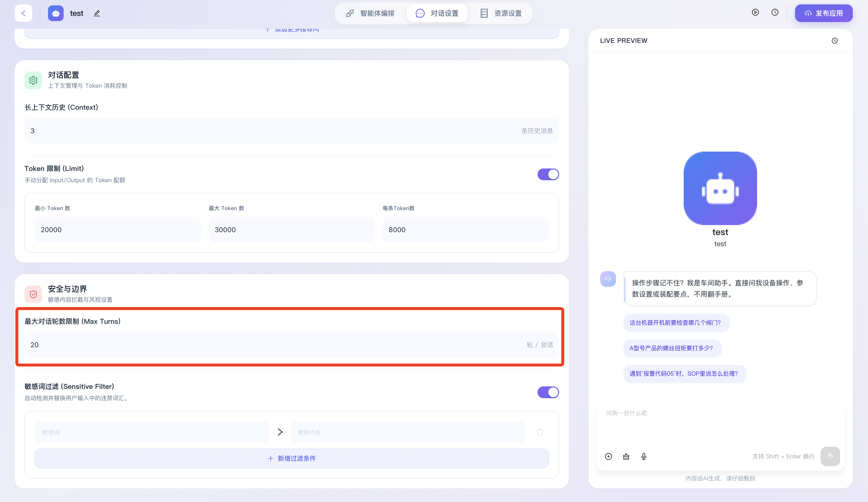868x502 pixels.
Task: Click the 最大 Token 数 input field
Action: coord(291,230)
